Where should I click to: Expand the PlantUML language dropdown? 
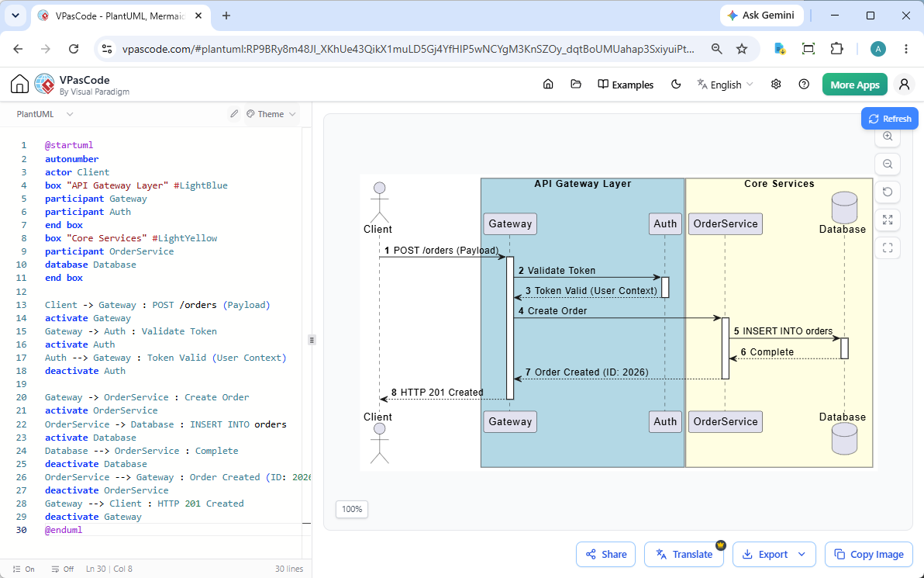pyautogui.click(x=45, y=114)
